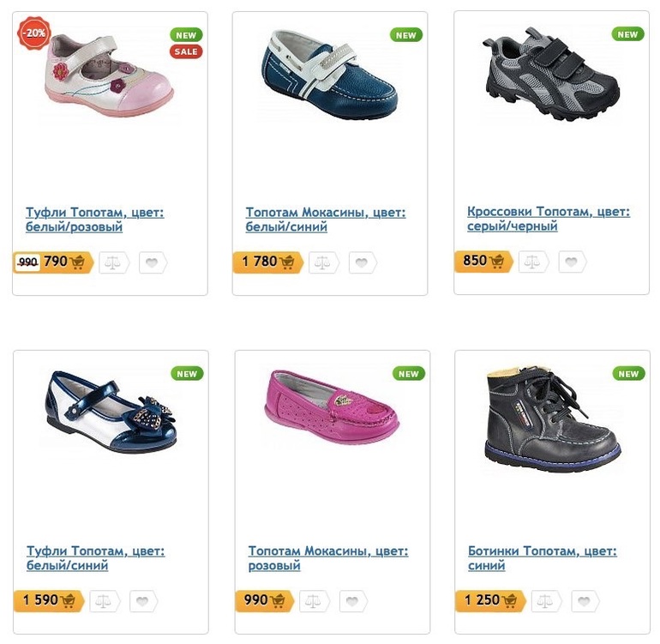Favorite the pink Мокасины priced 990
Image resolution: width=660 pixels, height=644 pixels.
point(353,601)
